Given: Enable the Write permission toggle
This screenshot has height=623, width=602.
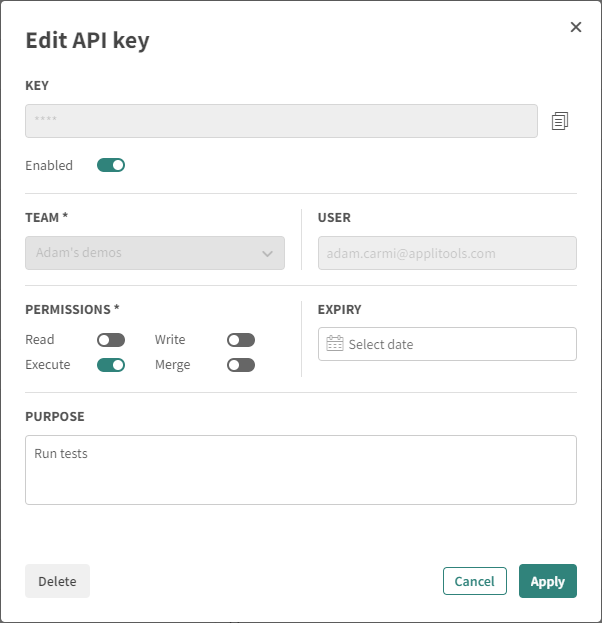Looking at the screenshot, I should (241, 340).
